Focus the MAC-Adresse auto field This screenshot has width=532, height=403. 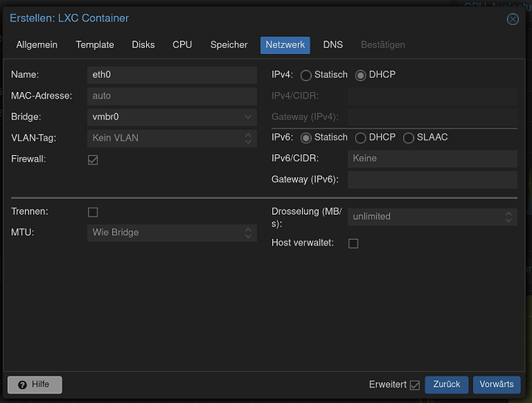point(172,96)
